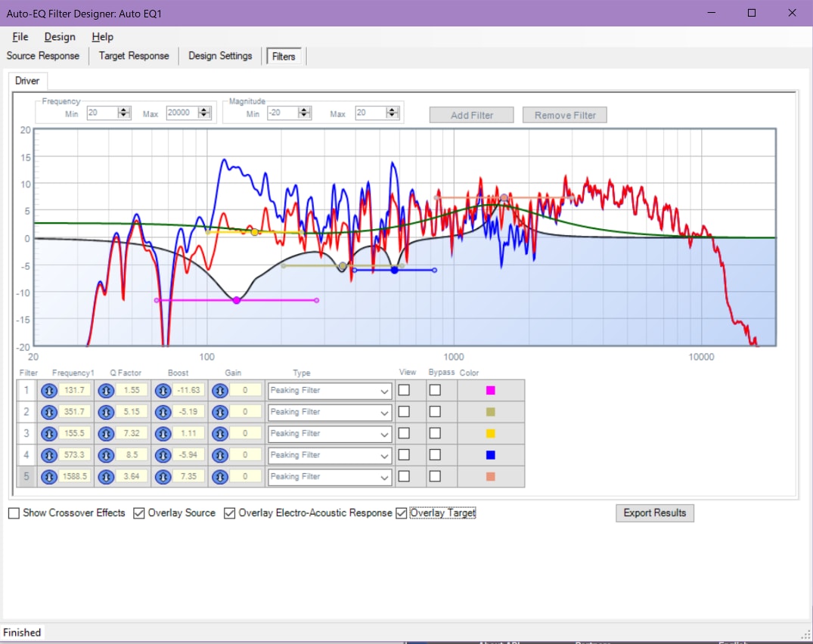
Task: Click filter 3 Boost adjust knob icon
Action: pos(163,433)
